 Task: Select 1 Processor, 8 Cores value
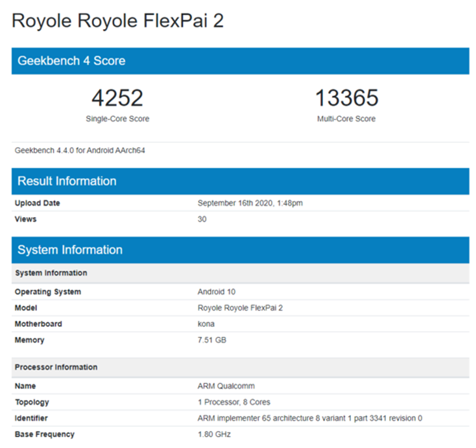point(234,402)
